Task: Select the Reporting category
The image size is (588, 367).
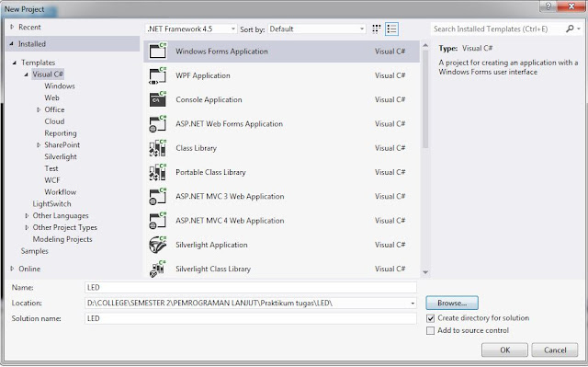Action: pyautogui.click(x=61, y=133)
